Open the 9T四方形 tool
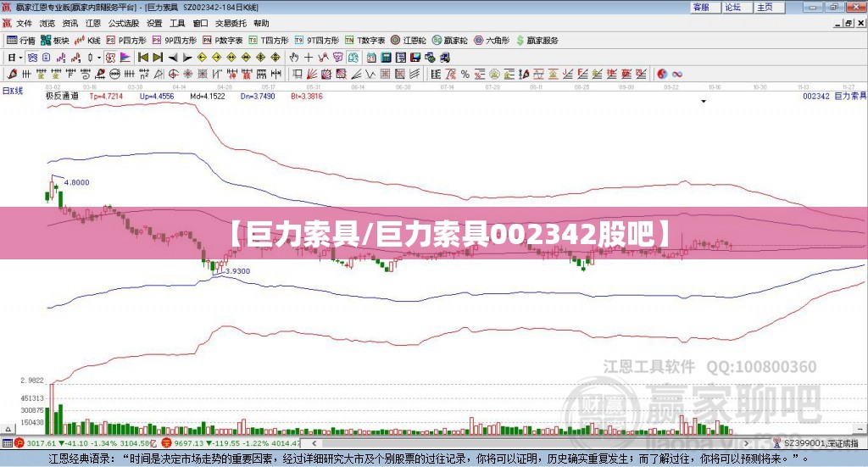This screenshot has height=467, width=868. click(x=316, y=41)
